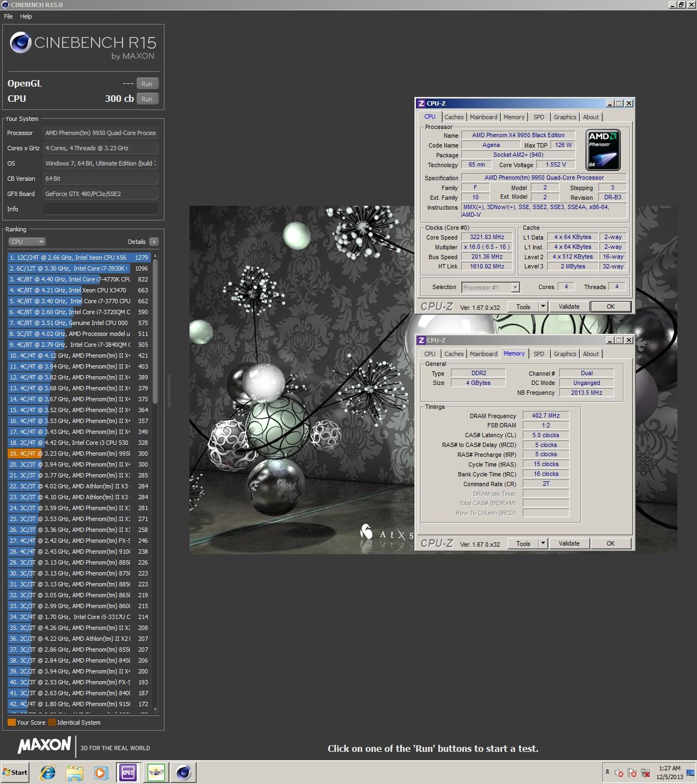Click the AMD Phenom logo in CPU-Z
Viewport: 697px width, 784px height.
(x=603, y=150)
